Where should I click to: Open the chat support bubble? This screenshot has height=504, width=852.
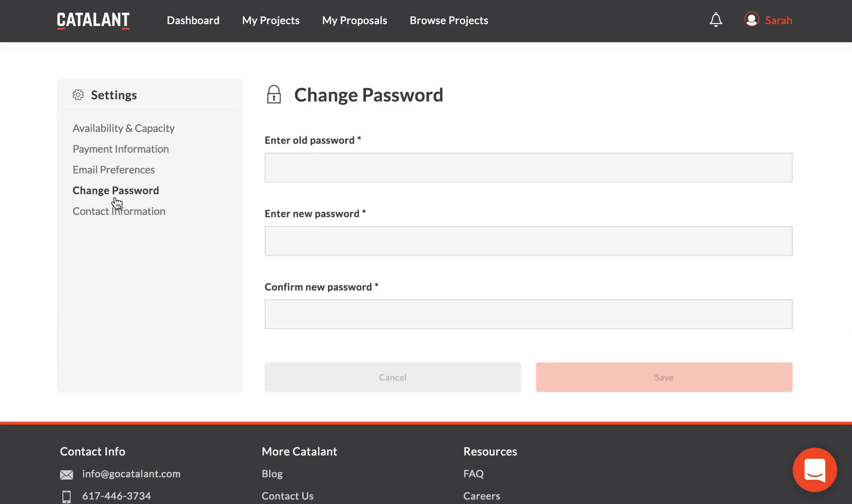pos(815,470)
